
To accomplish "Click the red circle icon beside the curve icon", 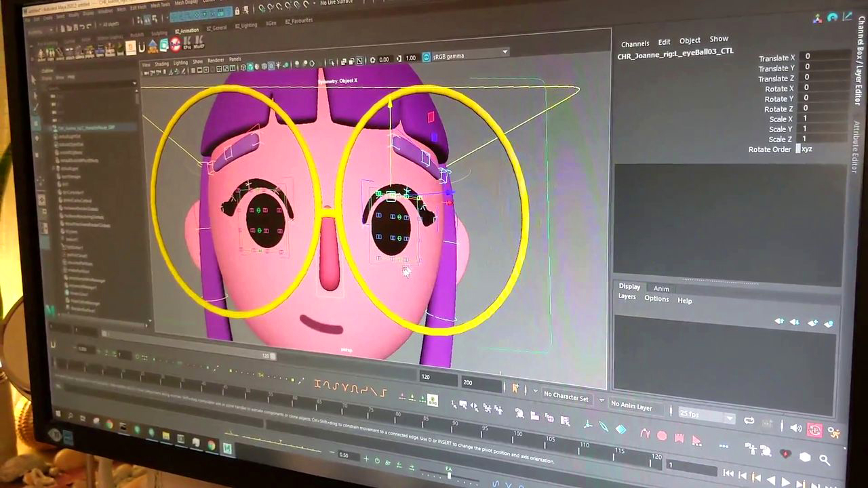I will tap(662, 436).
